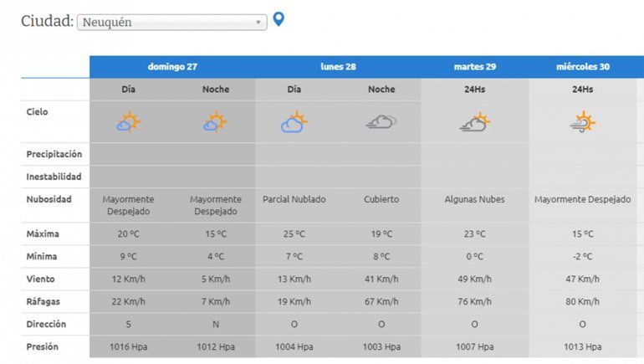Screen dimensions: 644x364
Task: Select the martes 29 header
Action: pos(474,67)
